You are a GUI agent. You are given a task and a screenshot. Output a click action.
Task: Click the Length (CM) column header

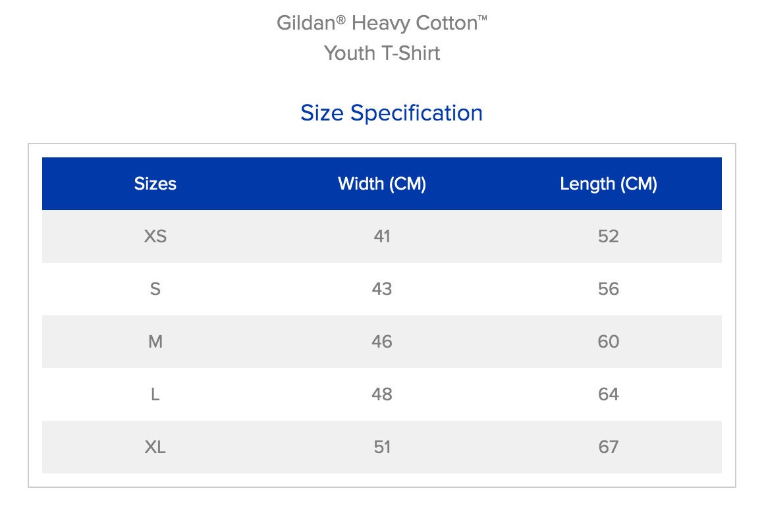click(609, 184)
